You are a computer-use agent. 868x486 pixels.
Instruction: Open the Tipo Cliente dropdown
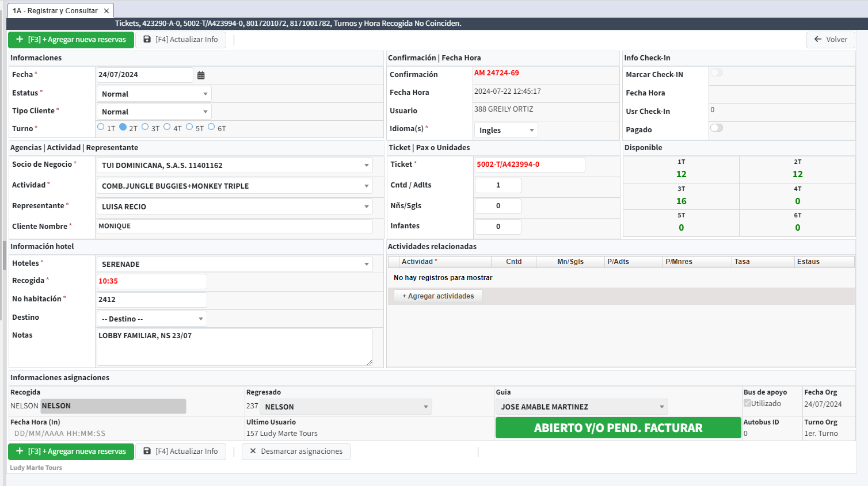(154, 112)
